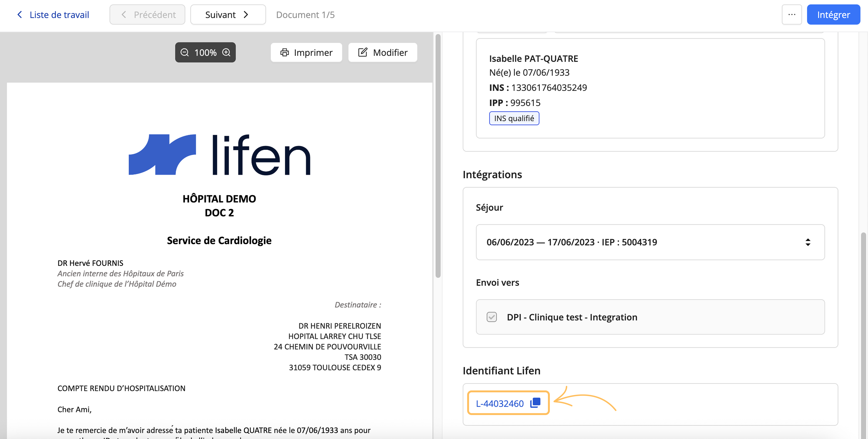Select the Isabelle PAT-QUATRE patient card

tap(650, 88)
